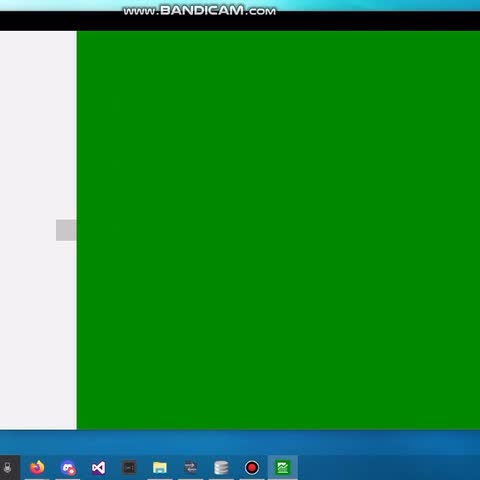Launch Visual Studio from the taskbar
This screenshot has width=480, height=480.
coord(99,468)
